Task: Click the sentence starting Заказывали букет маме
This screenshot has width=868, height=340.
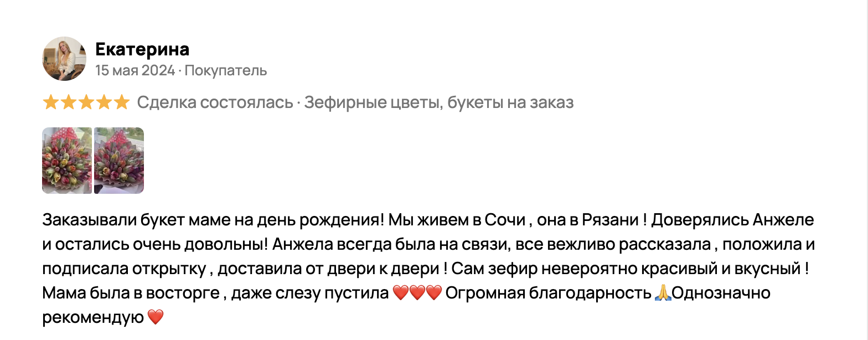Action: point(213,220)
